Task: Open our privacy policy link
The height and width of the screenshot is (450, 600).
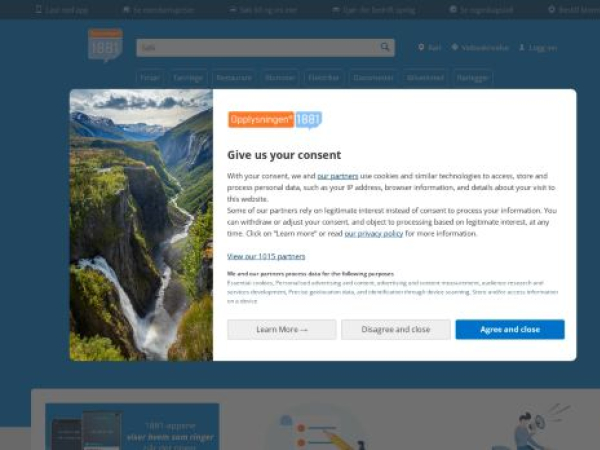Action: (374, 233)
